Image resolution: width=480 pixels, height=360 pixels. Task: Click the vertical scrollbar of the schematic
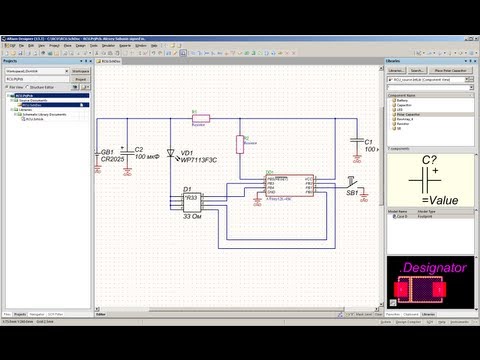click(381, 155)
